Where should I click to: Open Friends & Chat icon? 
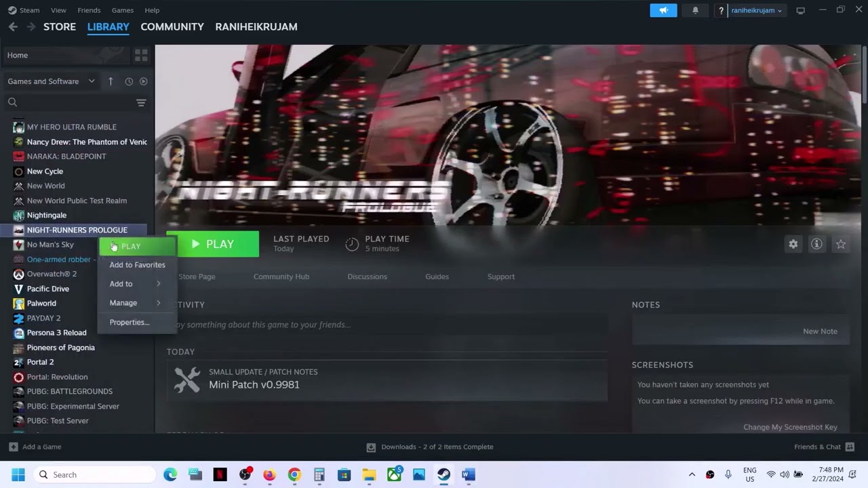850,447
